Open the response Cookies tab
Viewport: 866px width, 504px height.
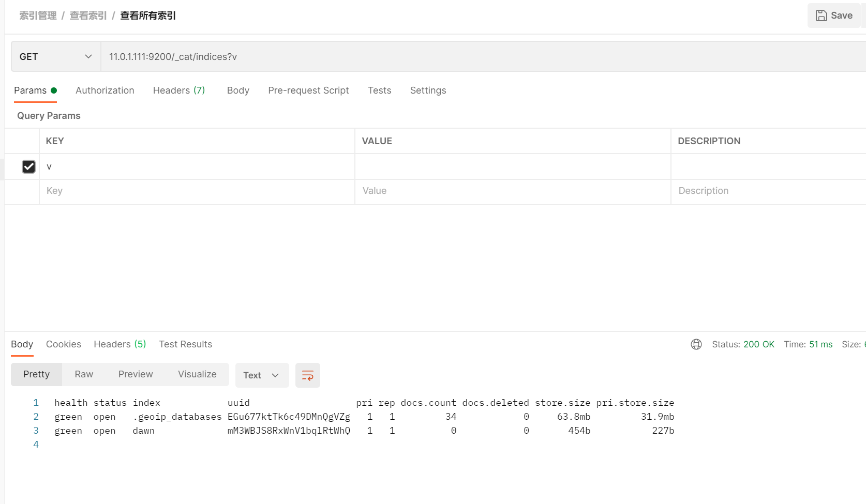[x=64, y=344]
